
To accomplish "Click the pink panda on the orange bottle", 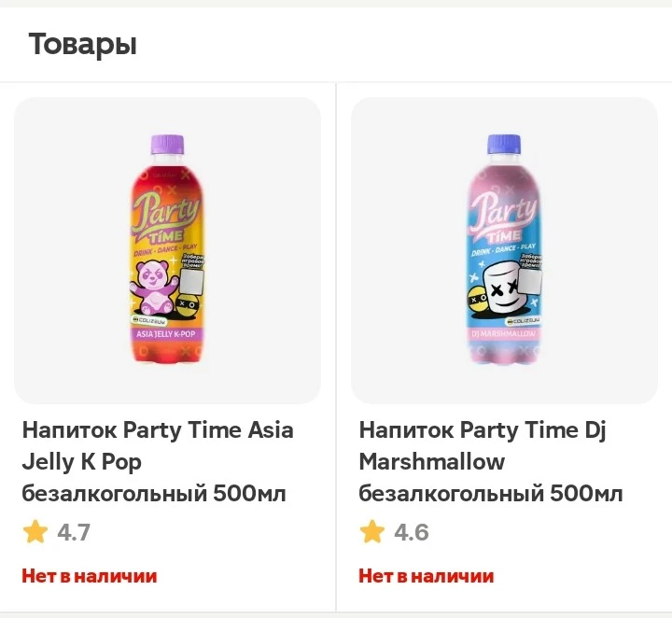I will (x=154, y=287).
